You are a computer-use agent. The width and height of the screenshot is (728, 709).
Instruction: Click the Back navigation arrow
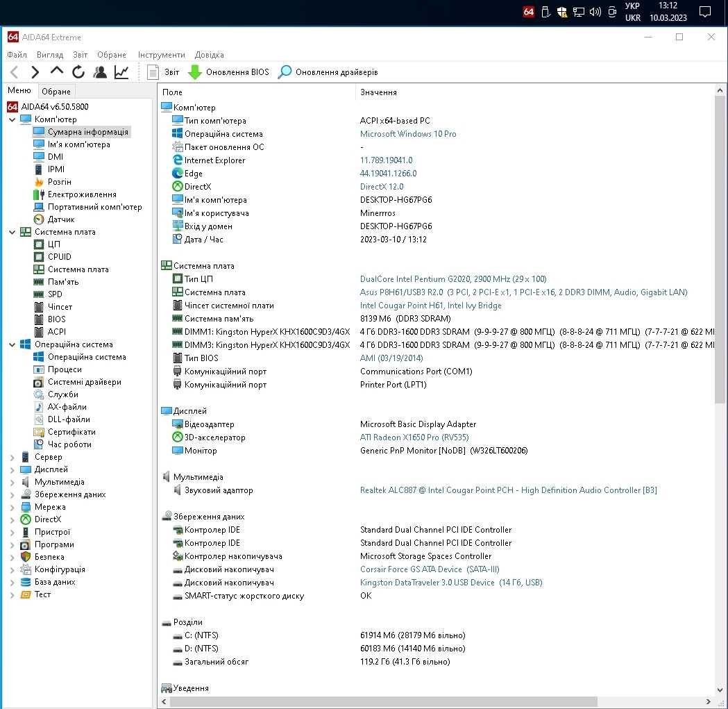(14, 72)
